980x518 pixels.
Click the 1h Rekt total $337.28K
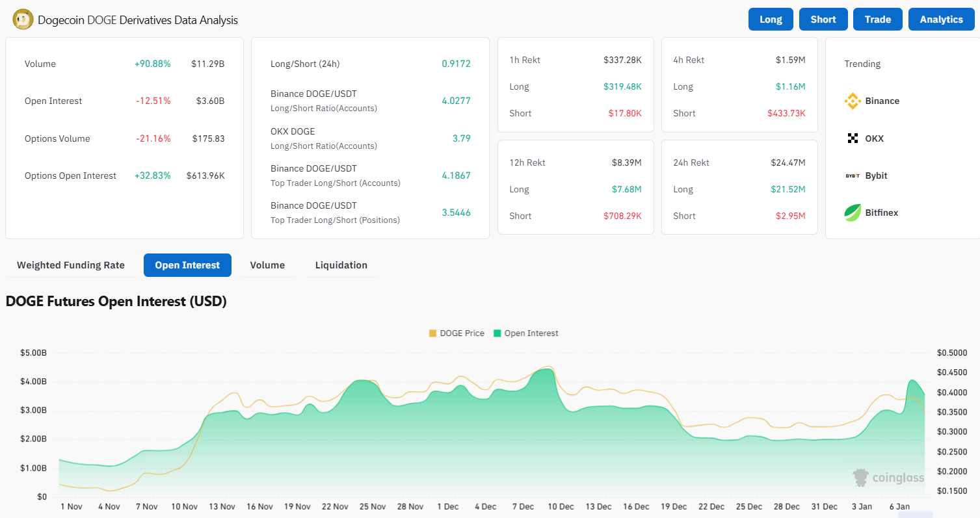pos(622,60)
